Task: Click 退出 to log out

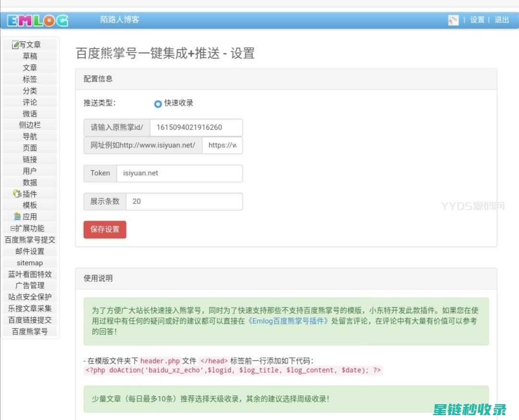Action: pos(501,20)
